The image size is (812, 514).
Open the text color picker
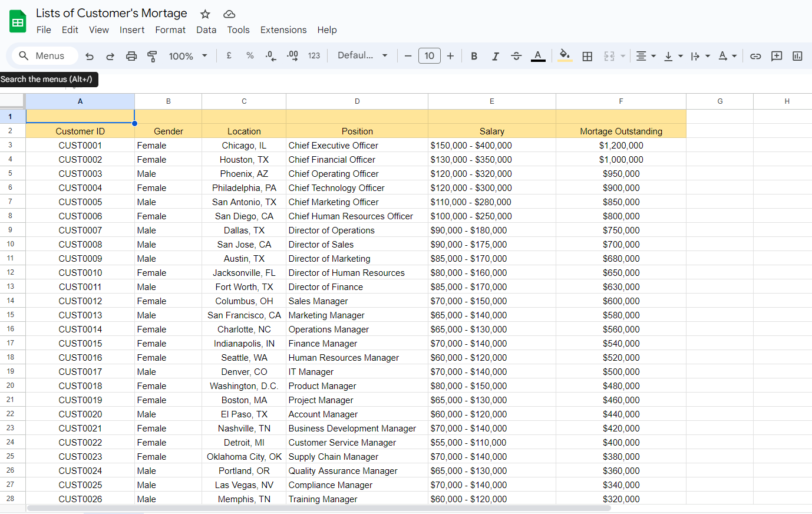538,56
